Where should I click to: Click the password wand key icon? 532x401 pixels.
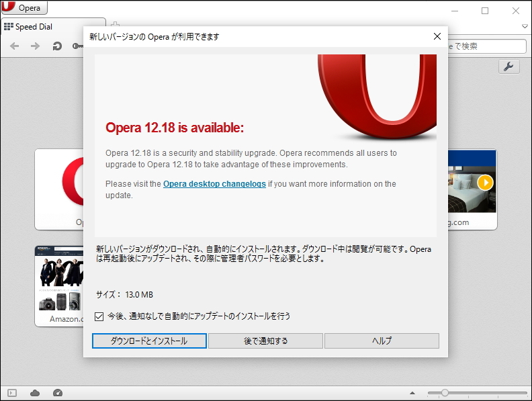(x=78, y=46)
